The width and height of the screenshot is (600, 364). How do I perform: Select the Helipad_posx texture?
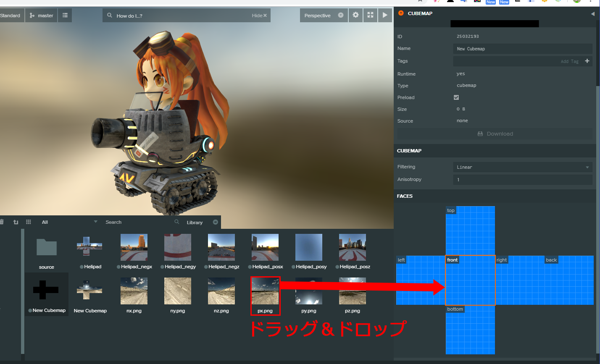pyautogui.click(x=265, y=251)
